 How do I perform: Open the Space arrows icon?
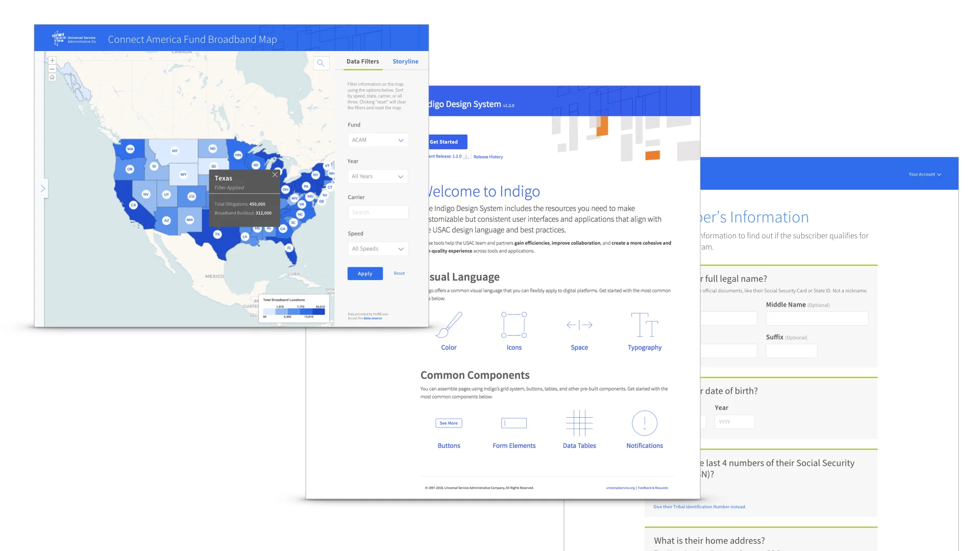pyautogui.click(x=579, y=325)
